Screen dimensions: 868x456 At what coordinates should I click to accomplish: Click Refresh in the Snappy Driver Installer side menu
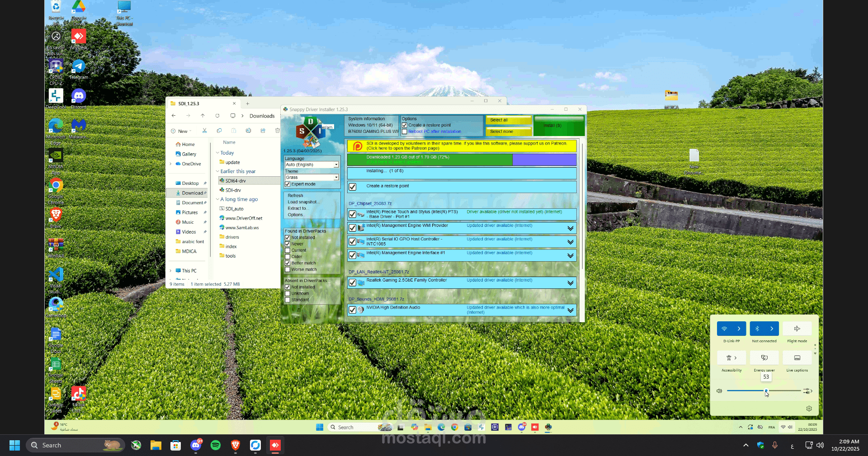click(x=295, y=196)
